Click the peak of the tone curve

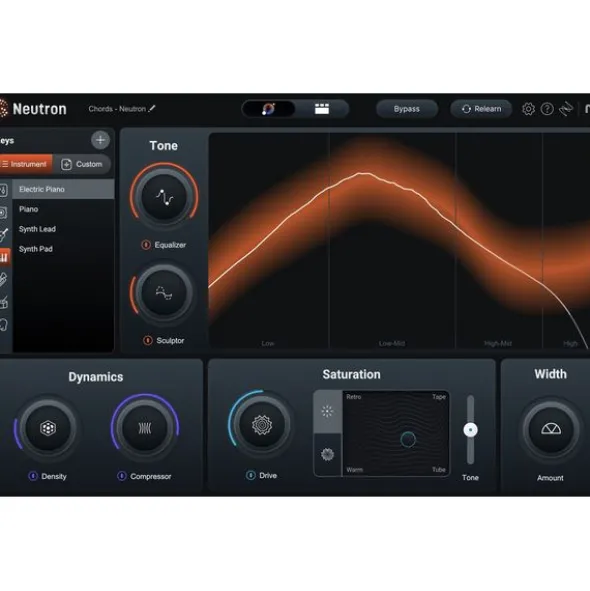tap(364, 173)
